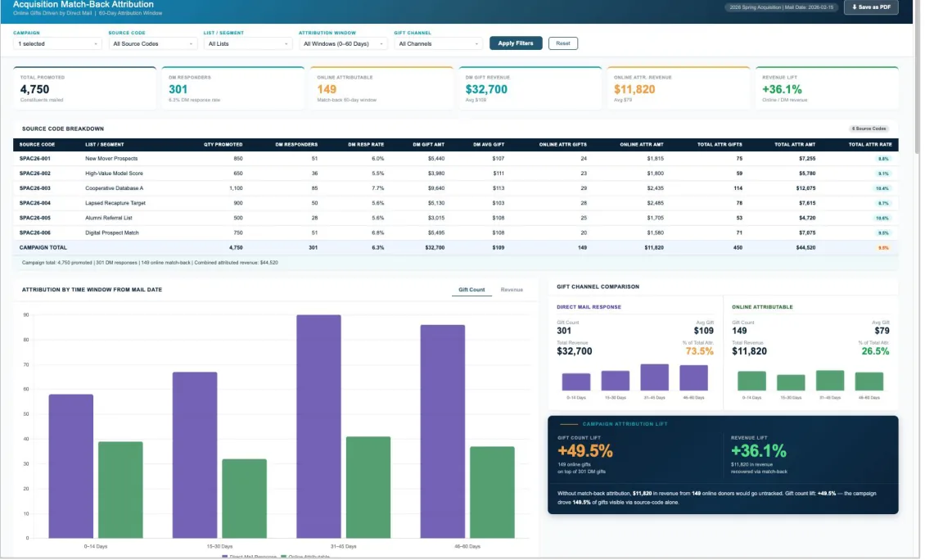Image resolution: width=925 pixels, height=560 pixels.
Task: Click the 10.4% rate badge for SPAC26-003
Action: pos(882,189)
